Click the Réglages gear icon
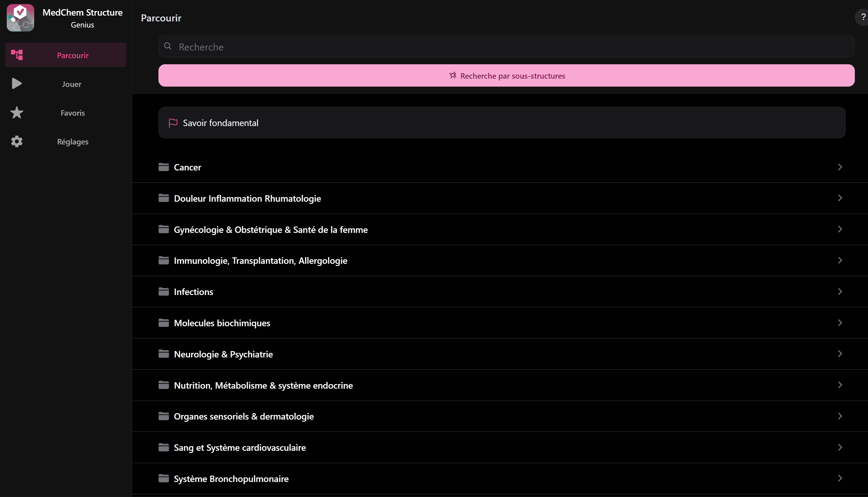The width and height of the screenshot is (868, 497). tap(17, 141)
